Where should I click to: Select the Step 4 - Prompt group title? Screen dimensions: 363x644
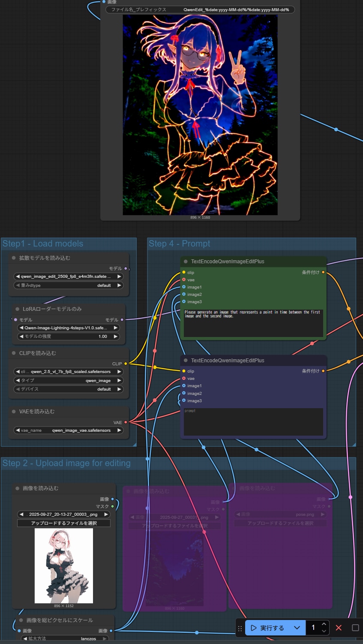point(179,244)
